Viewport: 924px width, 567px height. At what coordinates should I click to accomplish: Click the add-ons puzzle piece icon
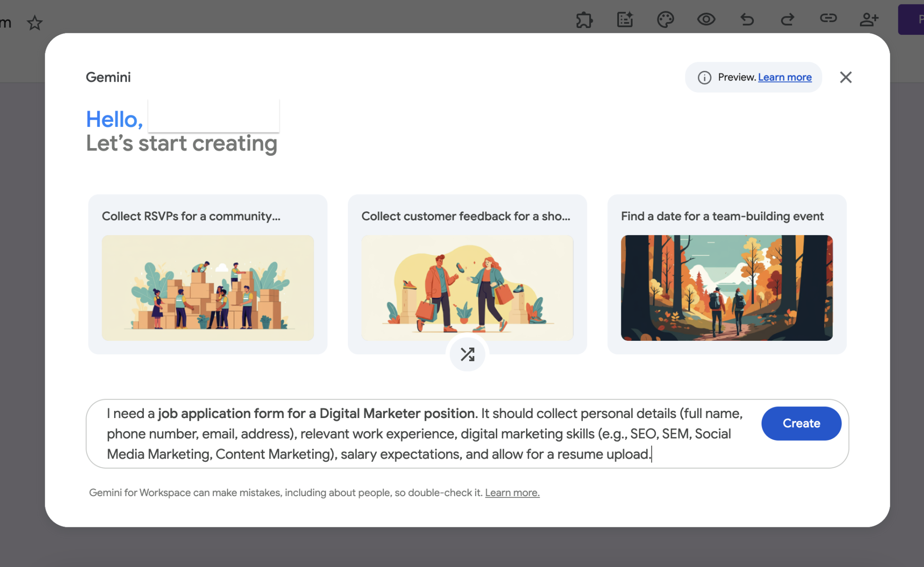point(584,20)
